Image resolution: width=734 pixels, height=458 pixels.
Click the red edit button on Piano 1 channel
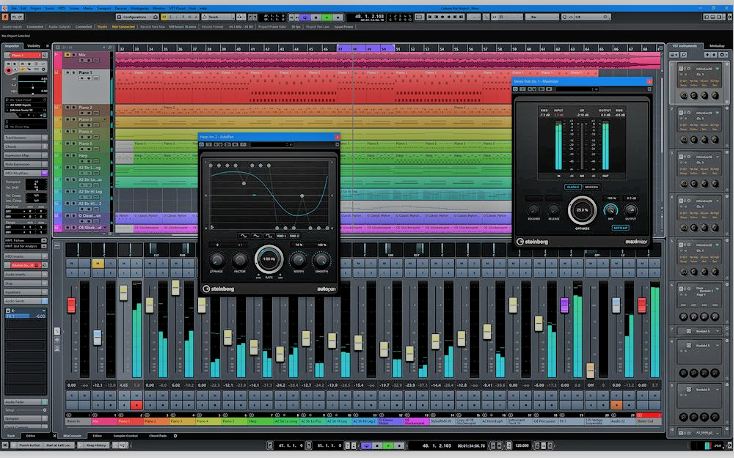coord(137,405)
